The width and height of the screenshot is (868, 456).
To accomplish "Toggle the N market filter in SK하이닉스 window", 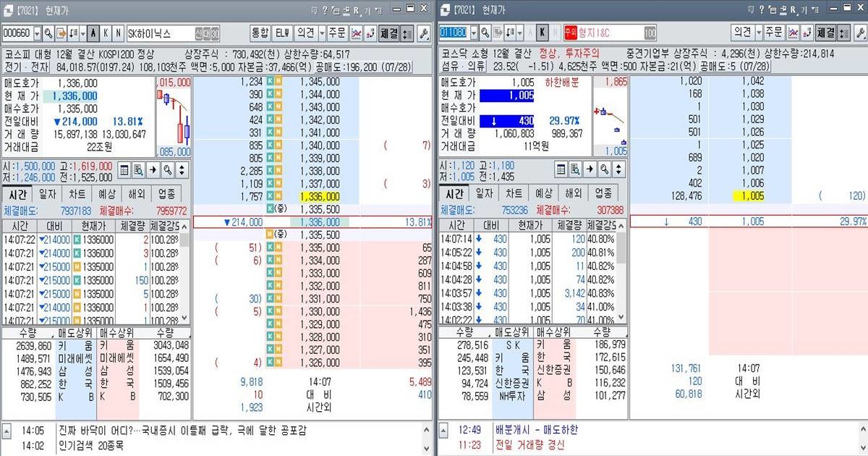I will pyautogui.click(x=118, y=33).
